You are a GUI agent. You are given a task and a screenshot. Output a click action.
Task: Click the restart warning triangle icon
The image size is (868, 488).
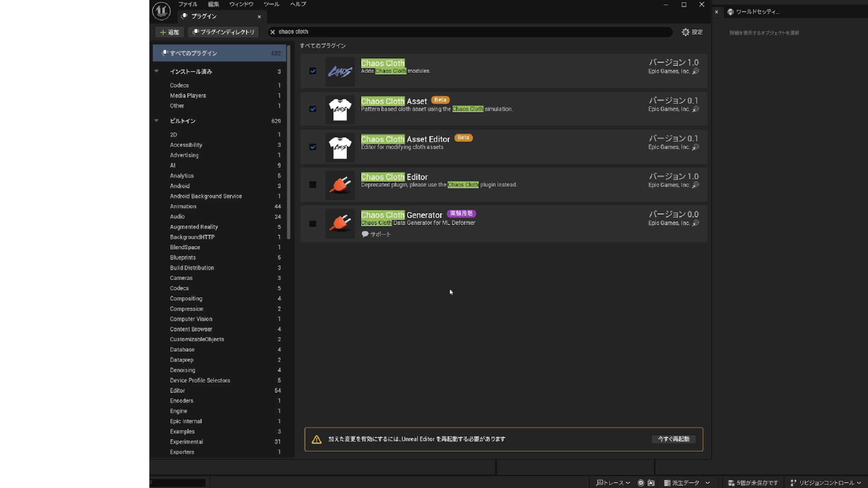(x=316, y=439)
